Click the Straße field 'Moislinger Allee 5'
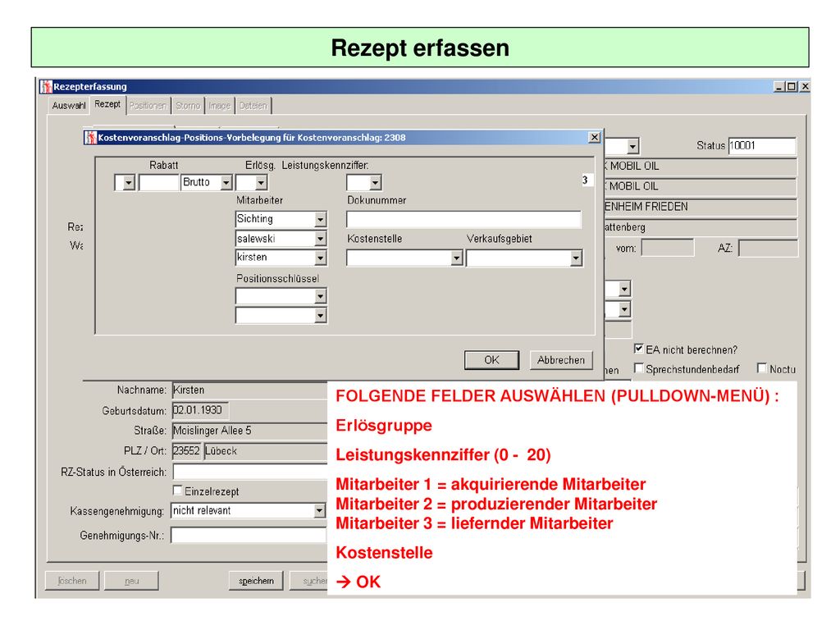 click(x=249, y=431)
